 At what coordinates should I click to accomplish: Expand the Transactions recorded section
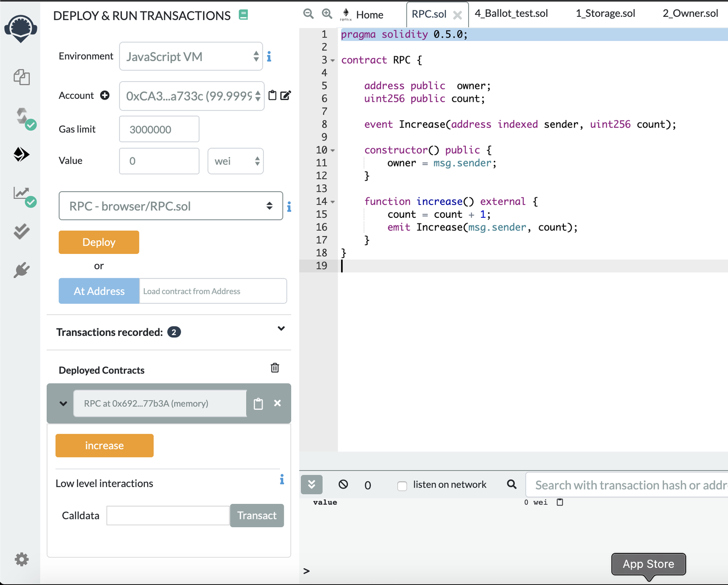pyautogui.click(x=281, y=329)
